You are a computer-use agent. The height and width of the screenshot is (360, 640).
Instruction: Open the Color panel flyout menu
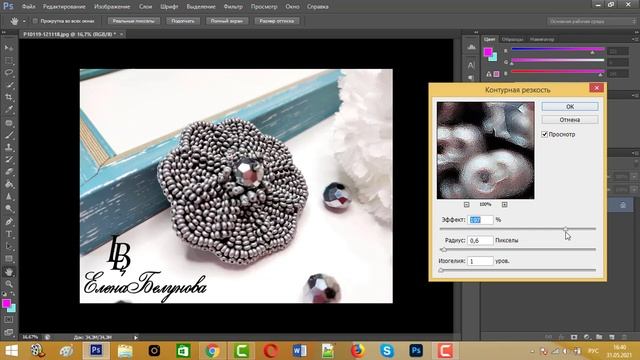pyautogui.click(x=635, y=39)
